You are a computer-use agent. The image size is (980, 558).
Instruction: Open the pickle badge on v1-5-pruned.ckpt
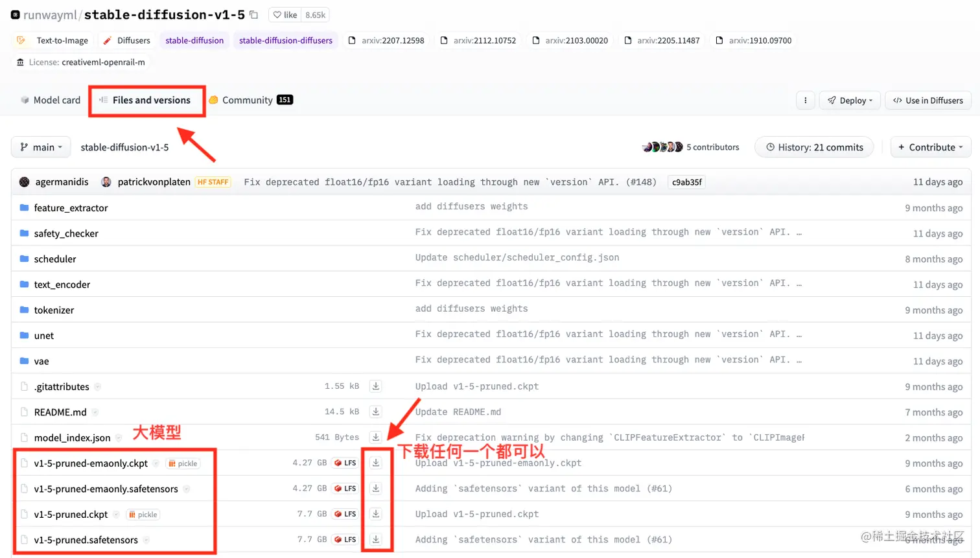[143, 515]
